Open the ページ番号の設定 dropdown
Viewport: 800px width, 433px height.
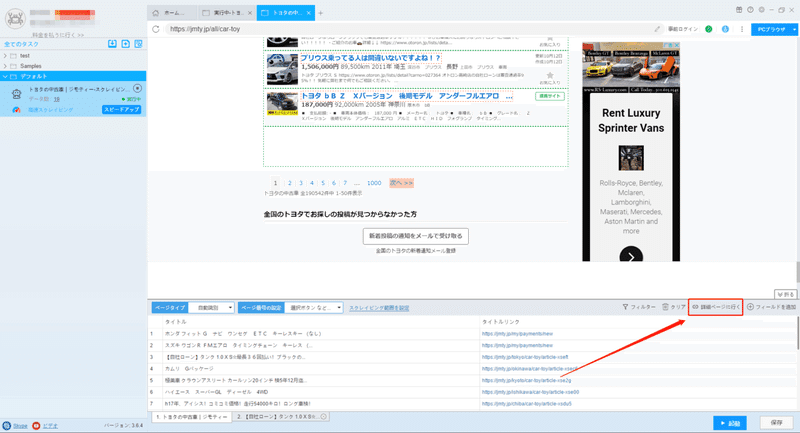point(314,308)
